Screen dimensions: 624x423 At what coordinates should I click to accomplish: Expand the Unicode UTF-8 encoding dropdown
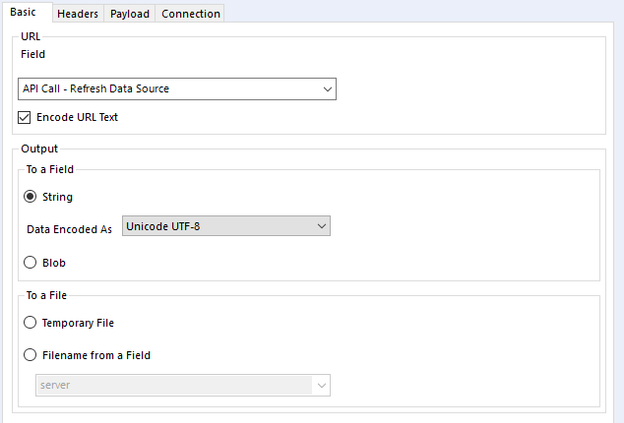point(225,227)
